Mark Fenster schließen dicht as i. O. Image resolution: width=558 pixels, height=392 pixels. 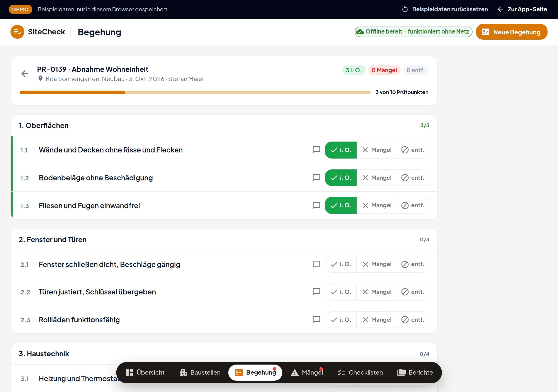pos(340,264)
